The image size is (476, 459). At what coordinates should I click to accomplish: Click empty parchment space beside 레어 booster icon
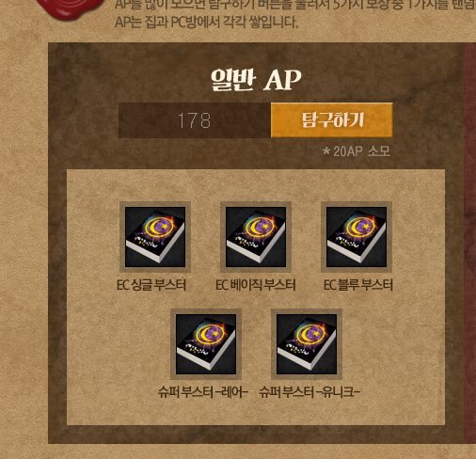pyautogui.click(x=119, y=345)
